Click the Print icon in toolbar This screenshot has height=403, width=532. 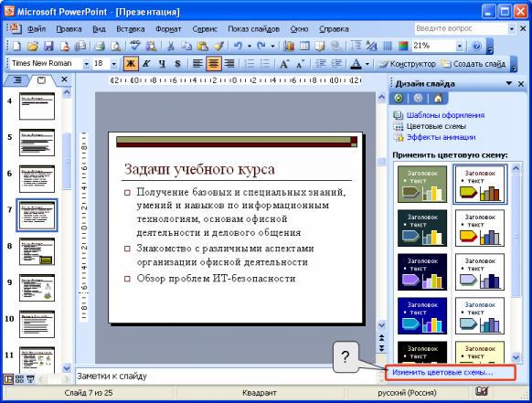click(x=99, y=46)
